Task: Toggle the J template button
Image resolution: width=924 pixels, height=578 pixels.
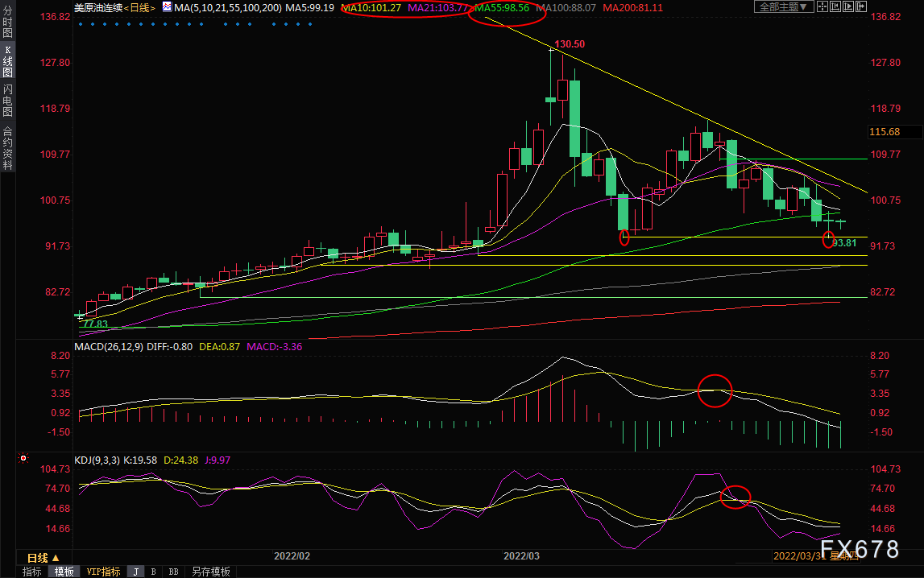Action: pyautogui.click(x=136, y=572)
